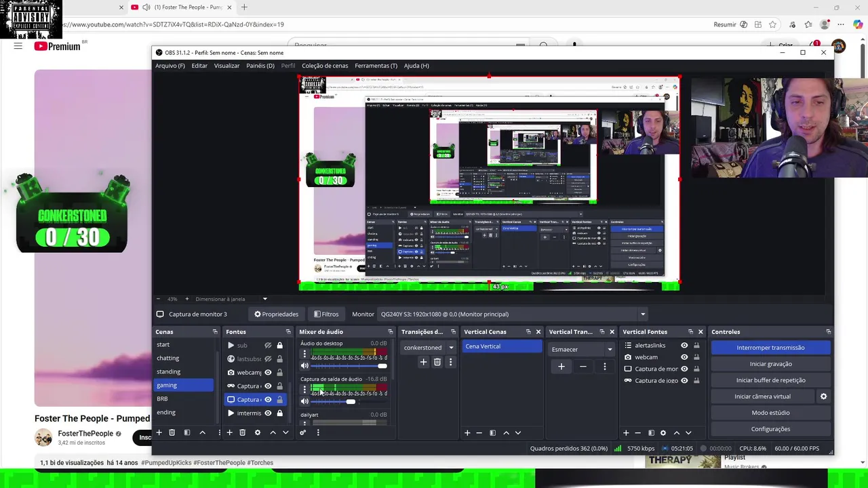
Task: Open new browser tab plus button
Action: coord(244,7)
